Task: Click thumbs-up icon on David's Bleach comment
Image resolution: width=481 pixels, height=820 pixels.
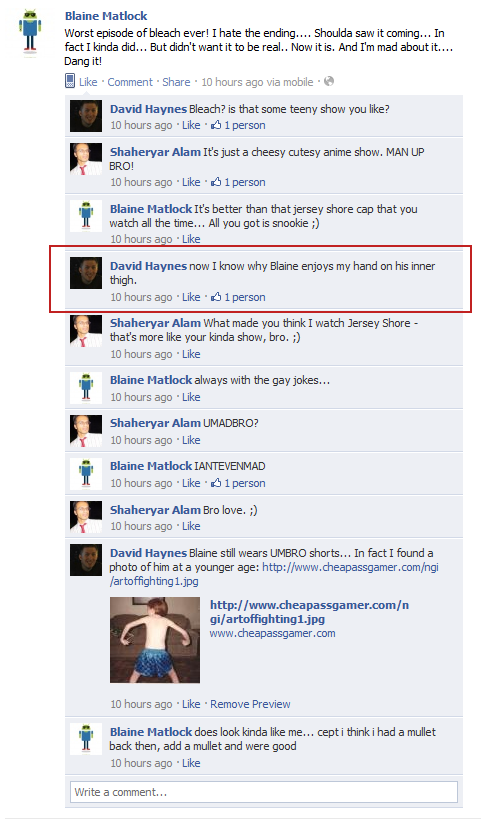Action: tap(216, 125)
